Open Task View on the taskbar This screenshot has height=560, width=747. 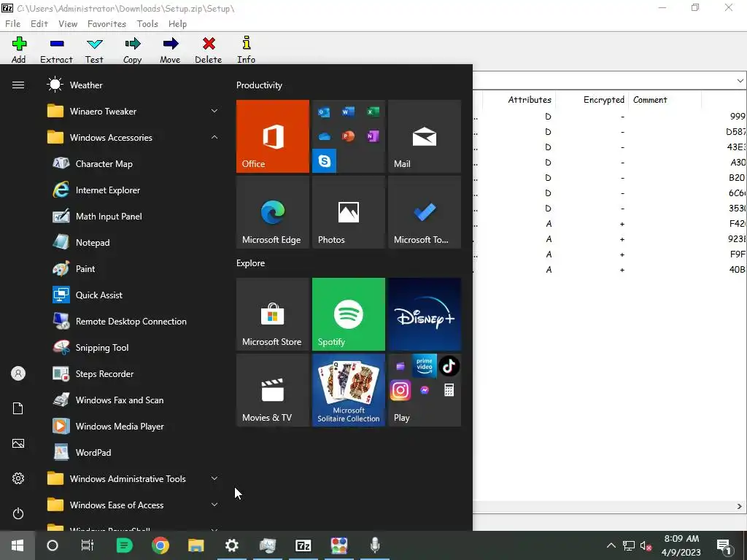(88, 545)
